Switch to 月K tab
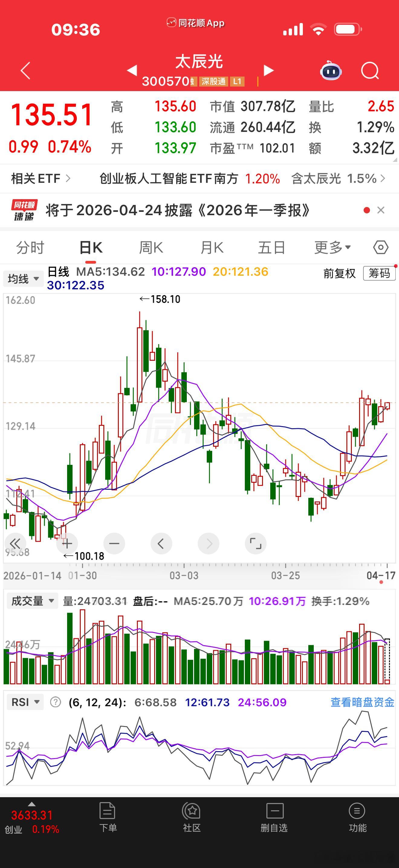 coord(212,248)
